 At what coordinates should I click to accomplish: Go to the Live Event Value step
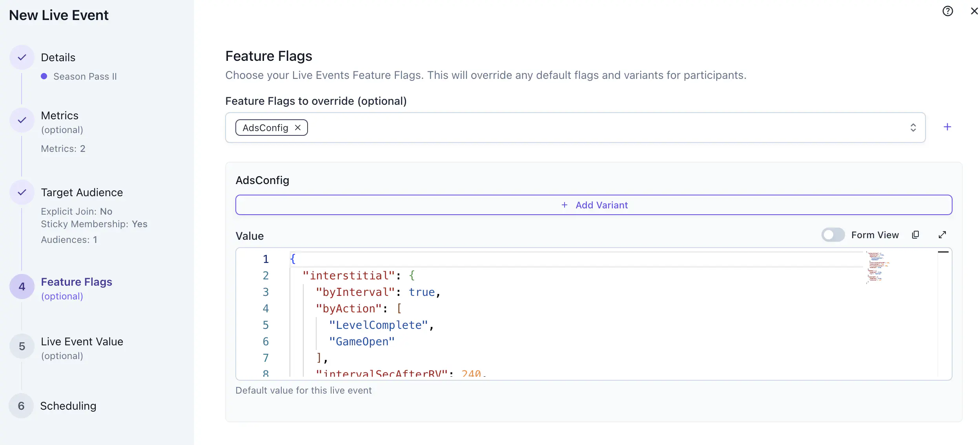pos(82,341)
